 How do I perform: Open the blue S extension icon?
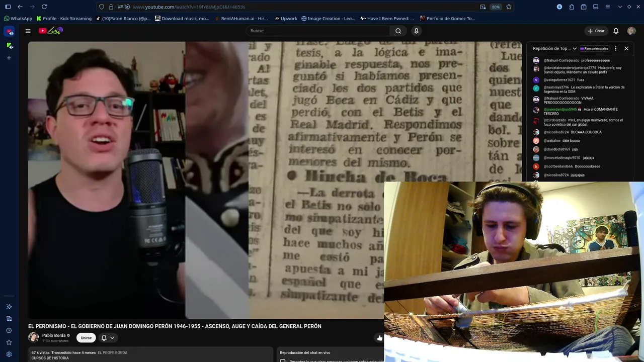click(559, 7)
